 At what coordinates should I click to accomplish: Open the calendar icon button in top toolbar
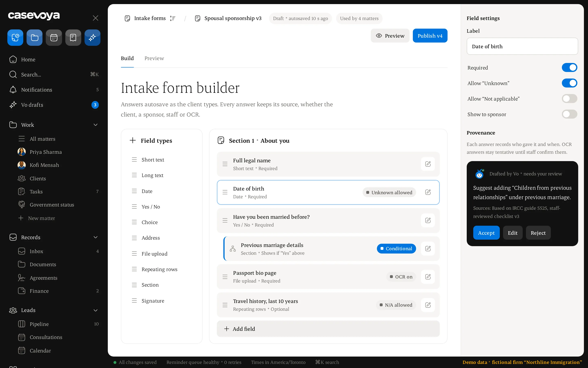coord(54,37)
